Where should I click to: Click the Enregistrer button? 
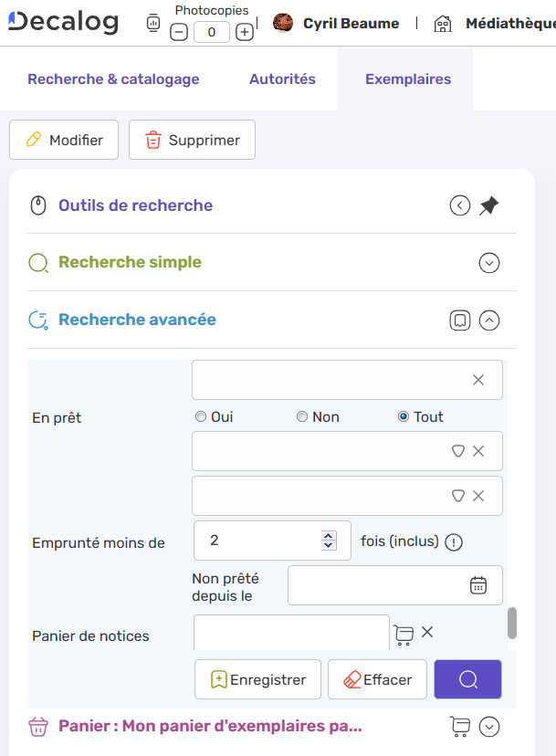tap(257, 679)
